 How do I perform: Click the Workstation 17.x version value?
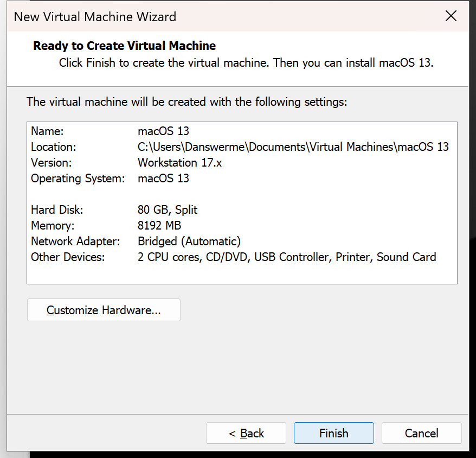(x=179, y=163)
